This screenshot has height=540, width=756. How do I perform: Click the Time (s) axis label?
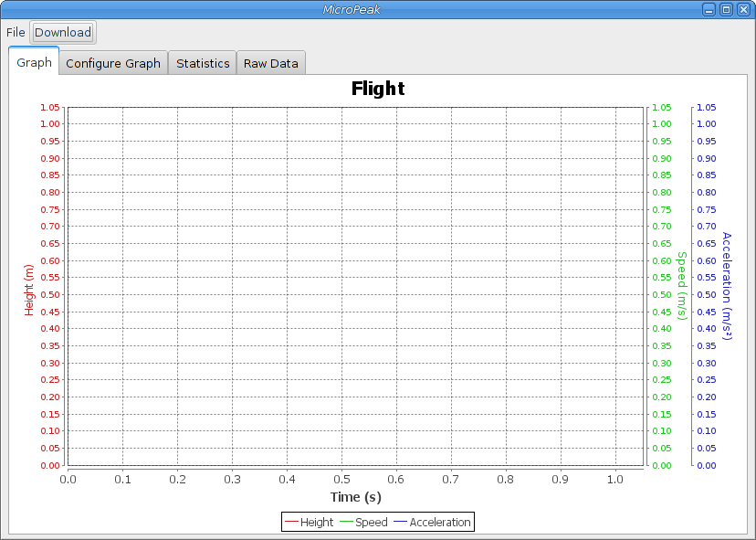coord(355,497)
